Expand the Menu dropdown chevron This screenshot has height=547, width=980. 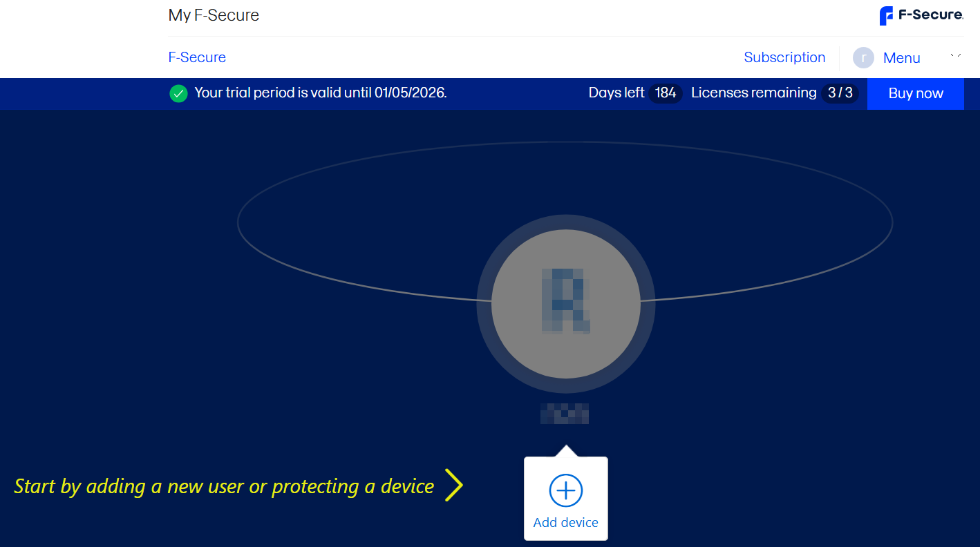tap(956, 57)
